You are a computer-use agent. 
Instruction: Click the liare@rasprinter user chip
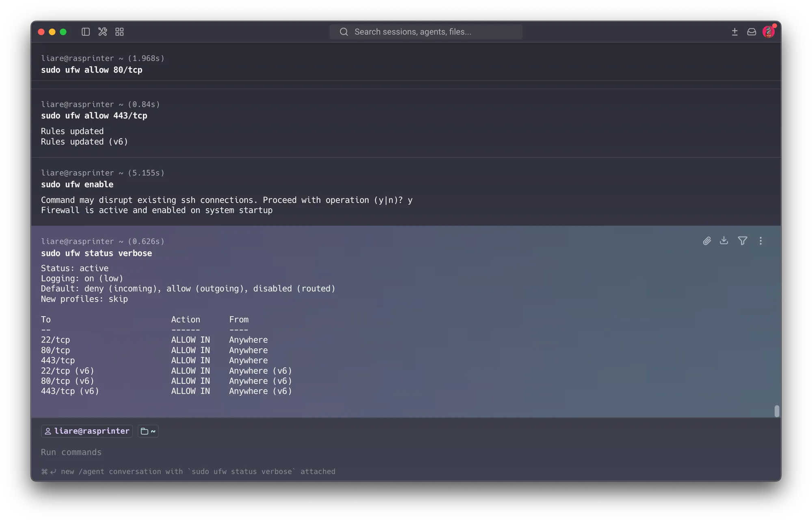tap(87, 431)
